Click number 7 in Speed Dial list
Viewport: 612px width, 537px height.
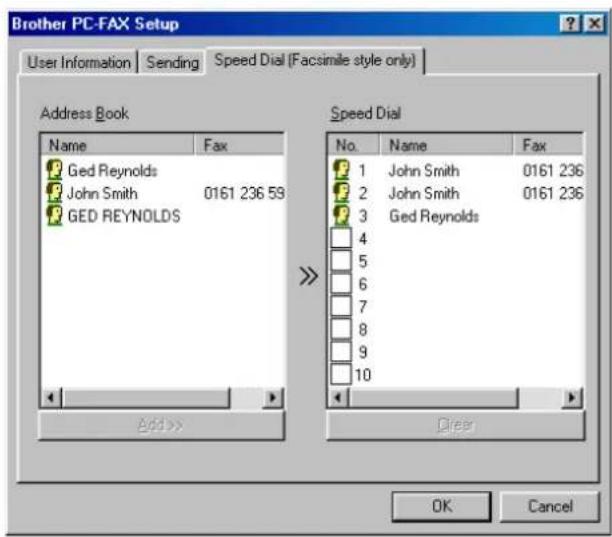tap(363, 306)
